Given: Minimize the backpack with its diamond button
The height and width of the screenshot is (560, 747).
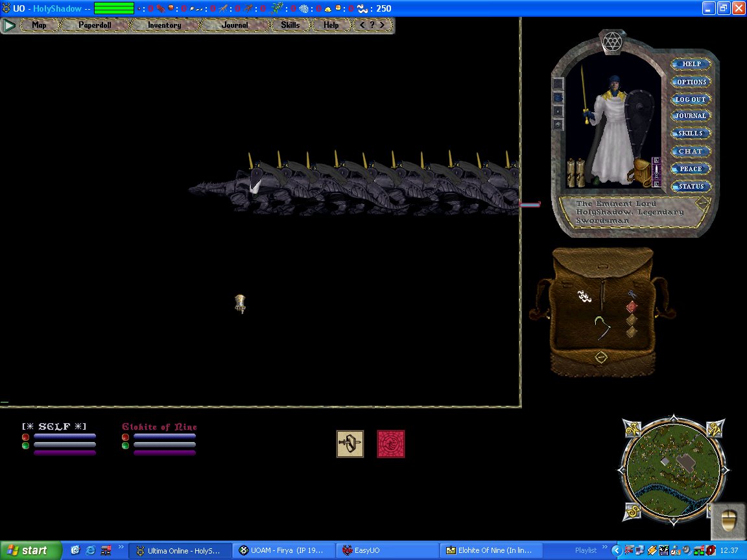Looking at the screenshot, I should pyautogui.click(x=600, y=356).
